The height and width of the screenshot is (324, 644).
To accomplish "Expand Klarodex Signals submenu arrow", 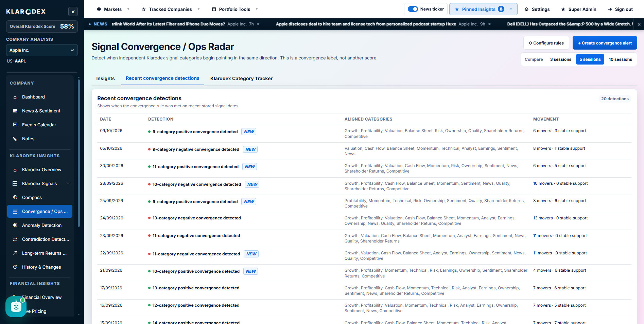I will (68, 183).
